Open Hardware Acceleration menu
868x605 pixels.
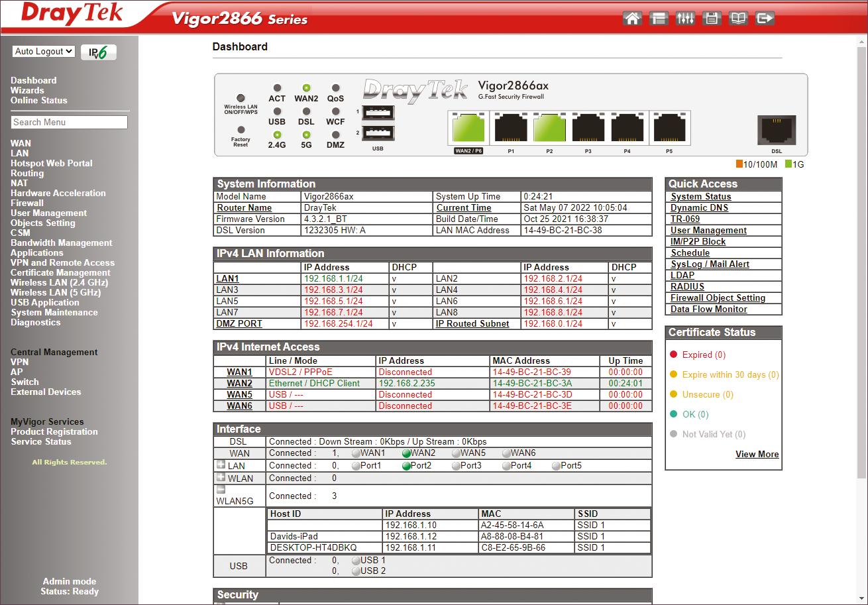tap(58, 193)
